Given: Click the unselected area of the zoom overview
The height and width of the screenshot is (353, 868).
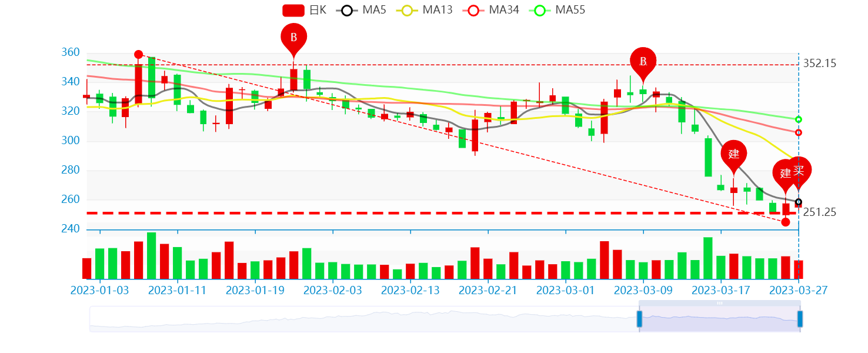Looking at the screenshot, I should (x=364, y=319).
